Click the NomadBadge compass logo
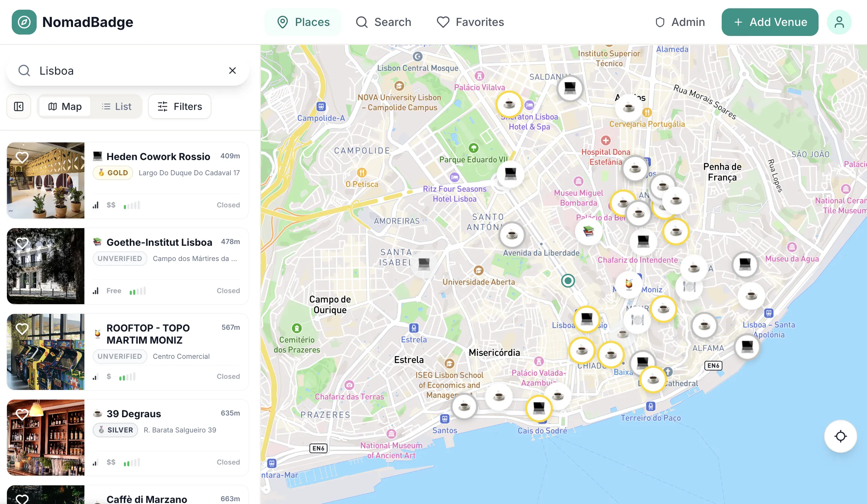The width and height of the screenshot is (867, 504). click(24, 22)
